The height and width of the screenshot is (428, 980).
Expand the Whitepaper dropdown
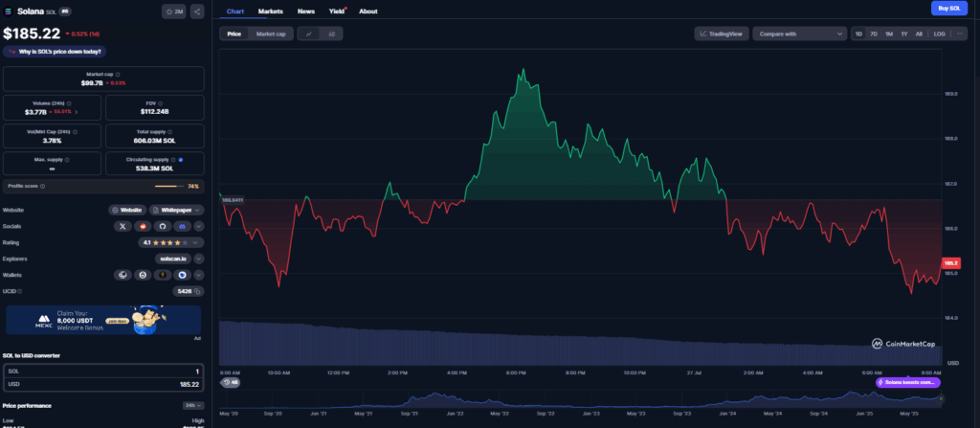176,211
